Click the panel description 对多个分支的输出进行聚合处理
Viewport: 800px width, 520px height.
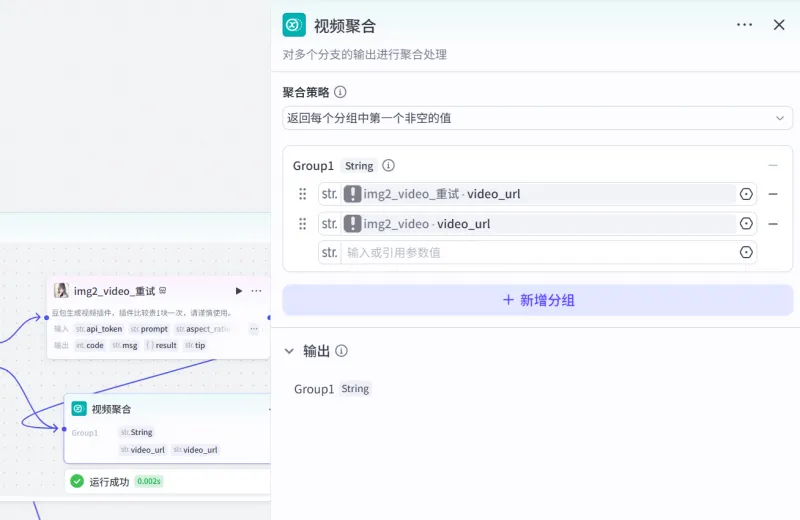coord(365,55)
